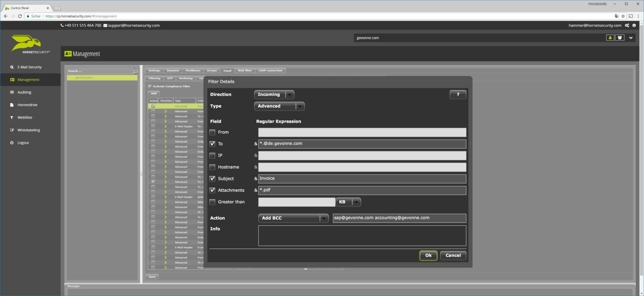Cancel the Filter Details dialog

point(453,255)
